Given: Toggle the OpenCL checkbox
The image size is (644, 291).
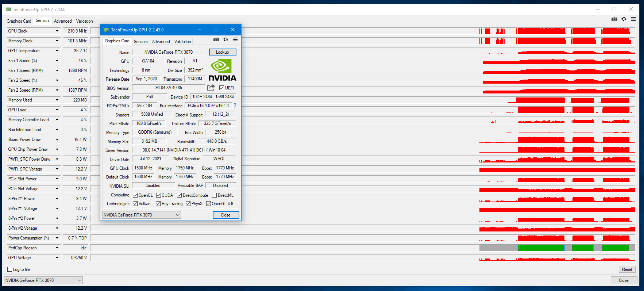Looking at the screenshot, I should [135, 195].
